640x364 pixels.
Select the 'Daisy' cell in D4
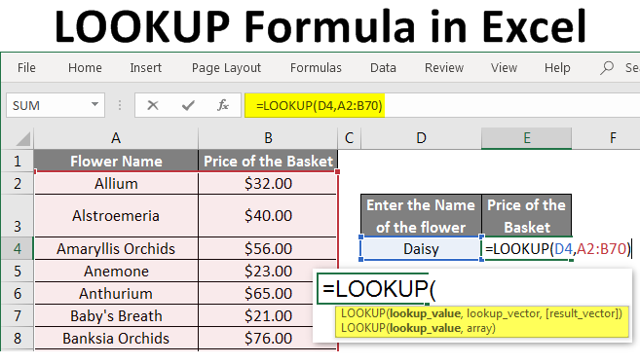coord(421,248)
